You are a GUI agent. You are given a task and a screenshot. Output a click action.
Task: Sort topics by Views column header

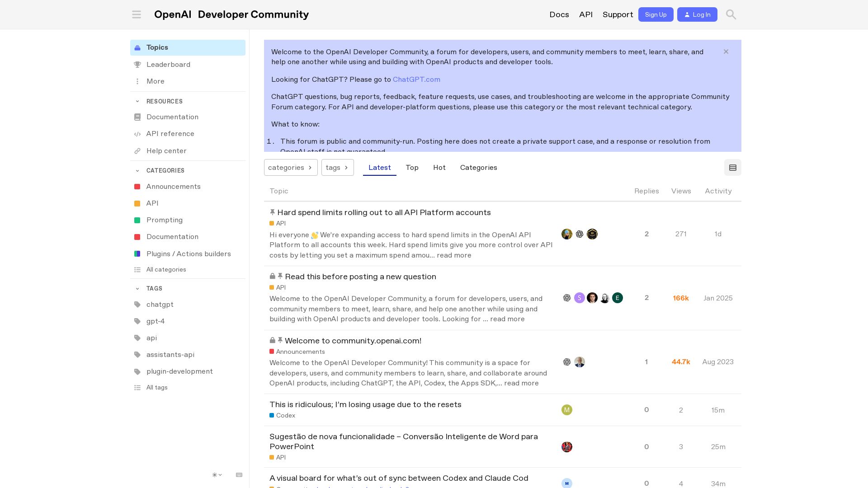[681, 191]
